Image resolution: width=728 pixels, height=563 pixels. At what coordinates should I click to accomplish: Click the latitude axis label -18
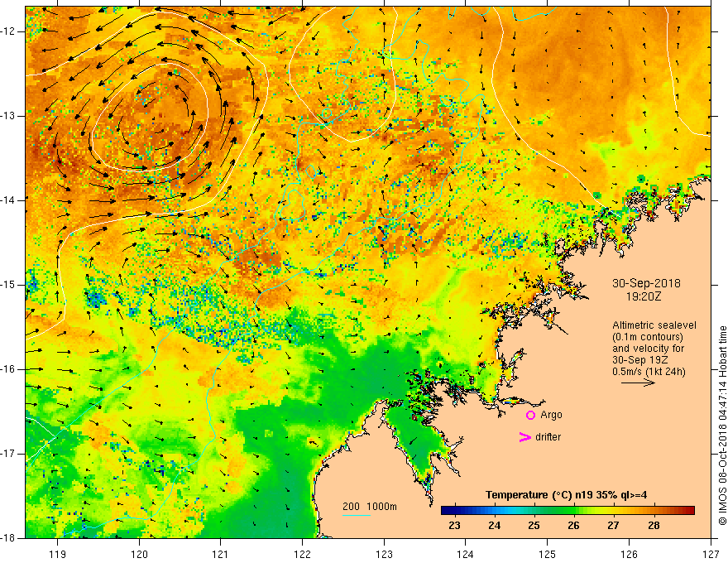[x=9, y=538]
